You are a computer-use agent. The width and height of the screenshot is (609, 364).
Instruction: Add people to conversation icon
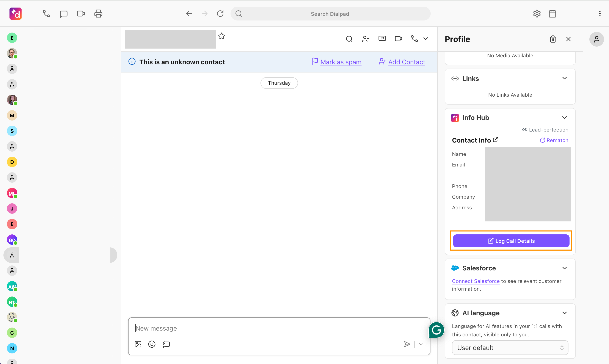(366, 39)
